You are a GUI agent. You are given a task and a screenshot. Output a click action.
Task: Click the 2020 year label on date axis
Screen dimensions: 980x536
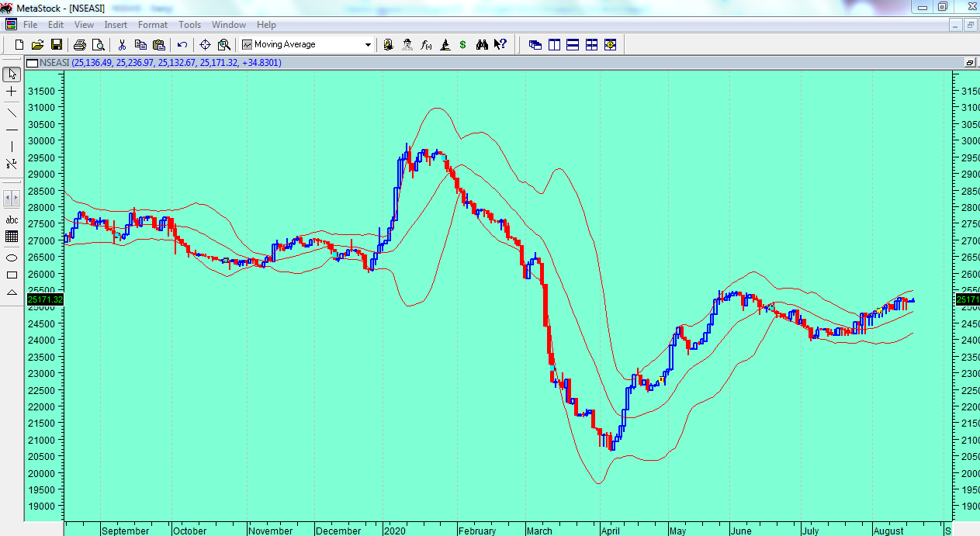[395, 531]
